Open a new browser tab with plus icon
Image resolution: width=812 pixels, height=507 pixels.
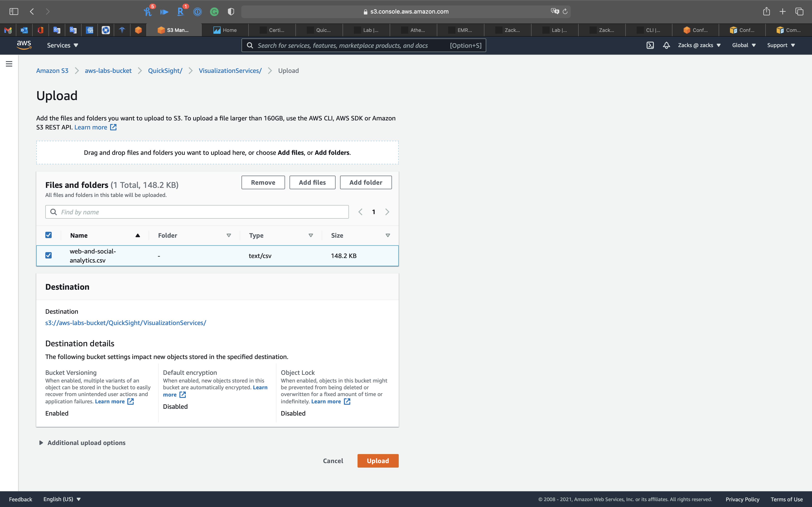tap(783, 11)
